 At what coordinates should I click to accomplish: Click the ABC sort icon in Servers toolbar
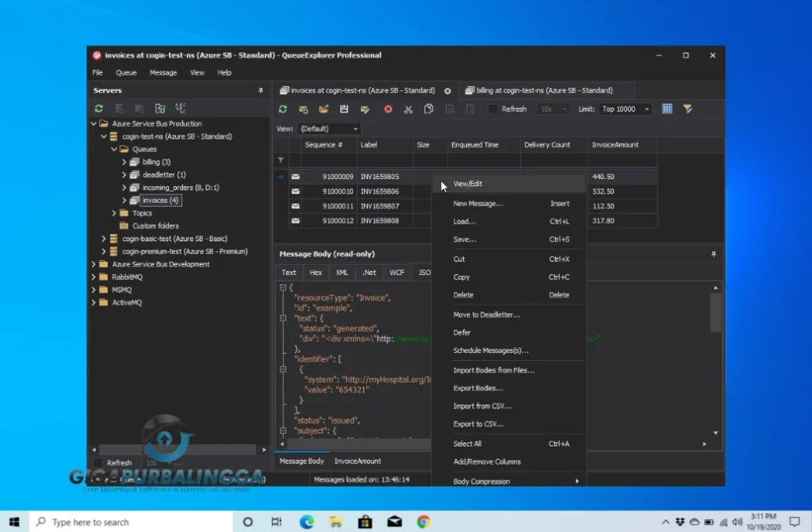180,109
